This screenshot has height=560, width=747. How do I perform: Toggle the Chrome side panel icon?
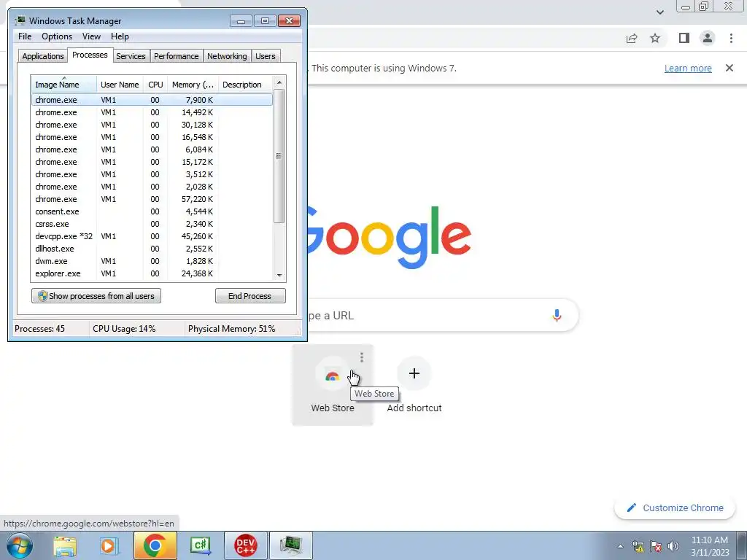click(x=684, y=38)
